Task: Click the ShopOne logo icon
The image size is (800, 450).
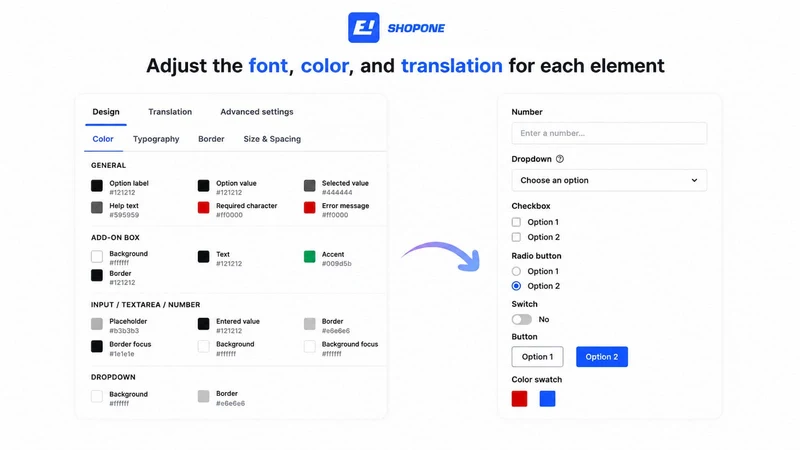Action: [x=363, y=28]
